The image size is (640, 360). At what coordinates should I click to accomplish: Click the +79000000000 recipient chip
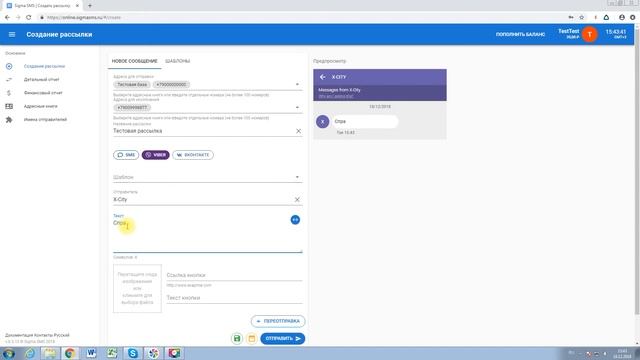(171, 84)
